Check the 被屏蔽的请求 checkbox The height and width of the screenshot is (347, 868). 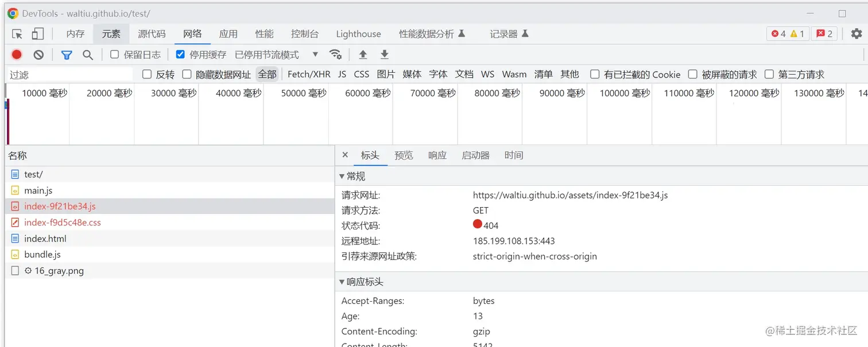(x=693, y=74)
